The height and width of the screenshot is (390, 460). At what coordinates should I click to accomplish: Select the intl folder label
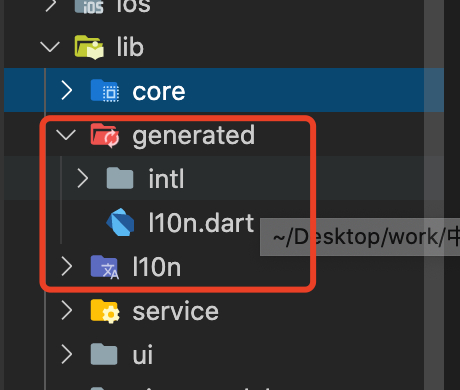pos(166,178)
